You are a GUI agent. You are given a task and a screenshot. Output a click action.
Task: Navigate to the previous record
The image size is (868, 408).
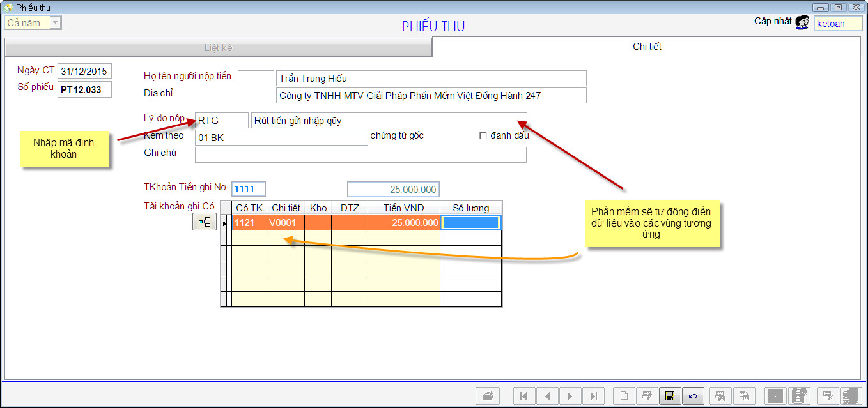[x=547, y=397]
